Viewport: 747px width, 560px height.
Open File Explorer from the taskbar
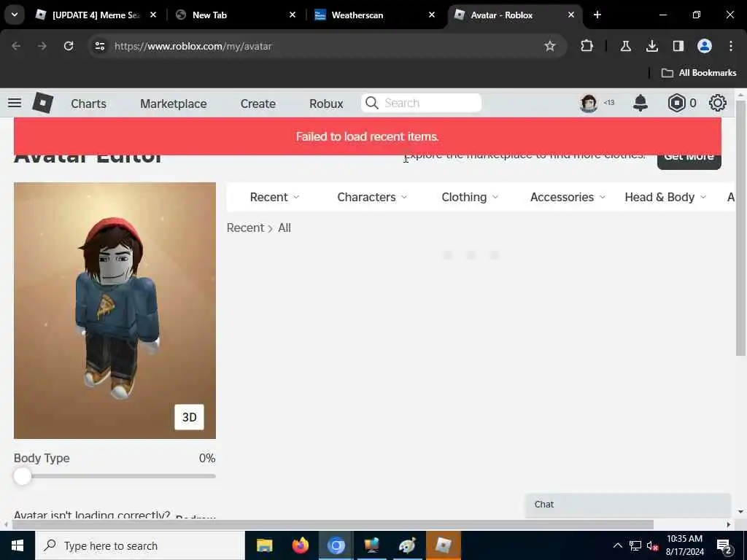click(x=264, y=545)
